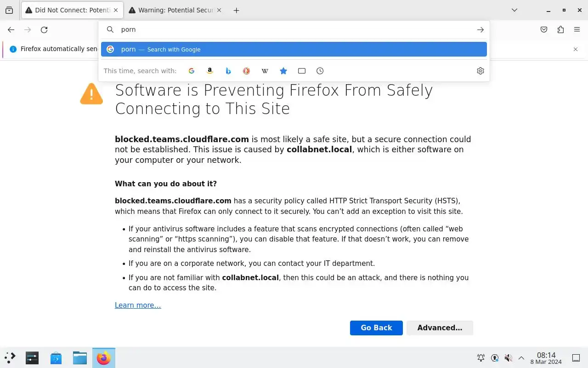Image resolution: width=588 pixels, height=368 pixels.
Task: Open Firefox application hamburger menu
Action: (x=577, y=30)
